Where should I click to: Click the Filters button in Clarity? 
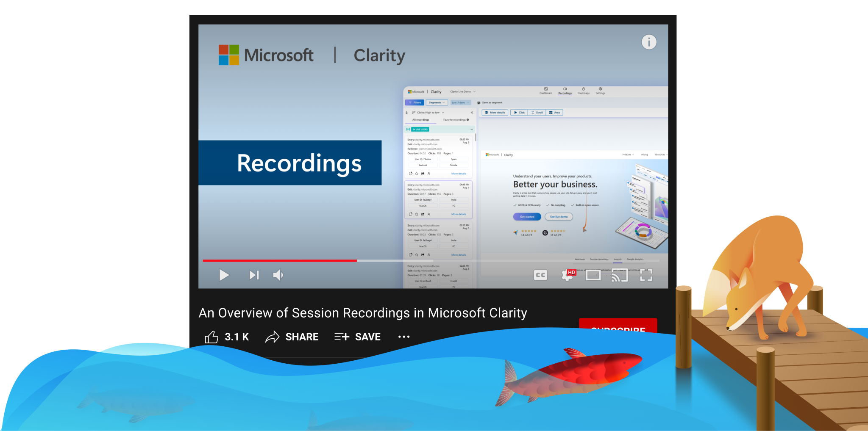coord(415,102)
